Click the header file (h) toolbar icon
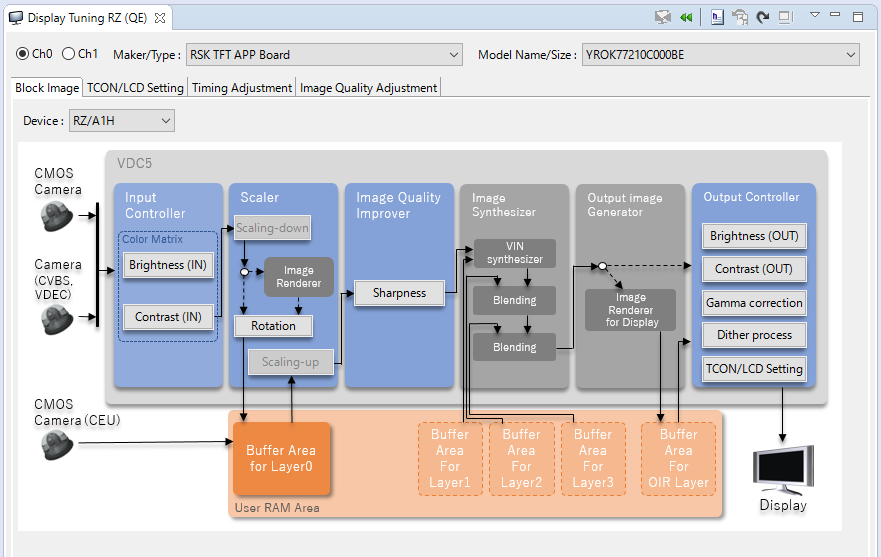This screenshot has width=881, height=557. point(717,17)
